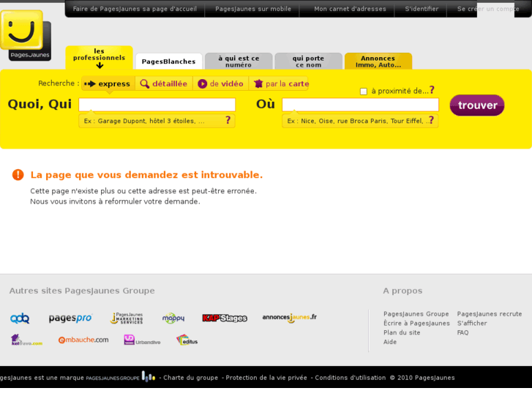The image size is (532, 399).
Task: Open the KAP'Stages logo link
Action: point(225,318)
